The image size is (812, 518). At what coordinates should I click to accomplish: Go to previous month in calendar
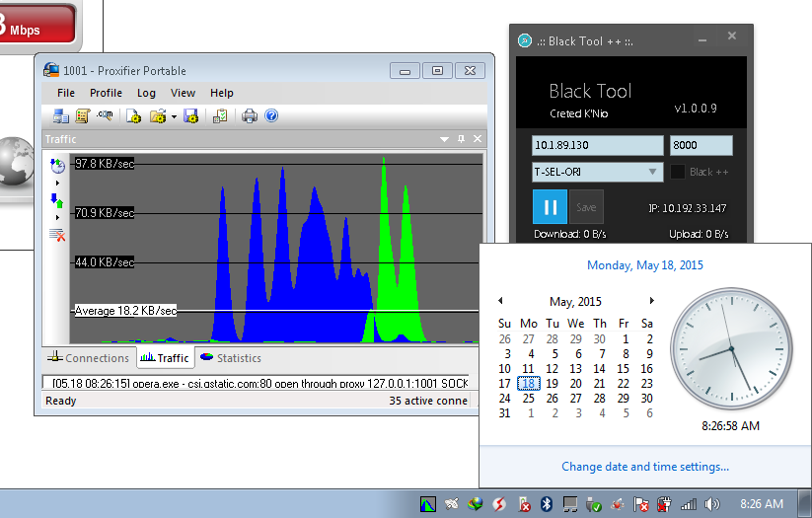pos(500,300)
